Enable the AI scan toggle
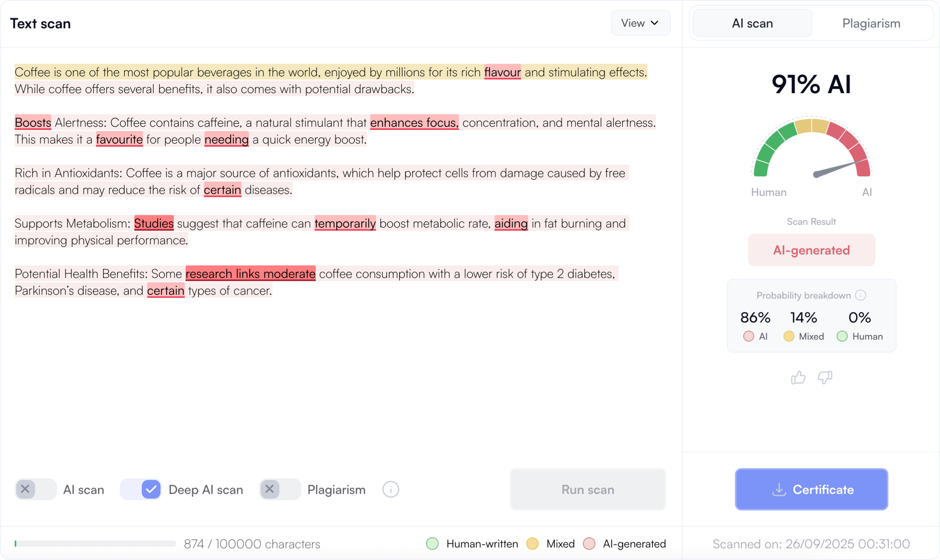 coord(36,489)
